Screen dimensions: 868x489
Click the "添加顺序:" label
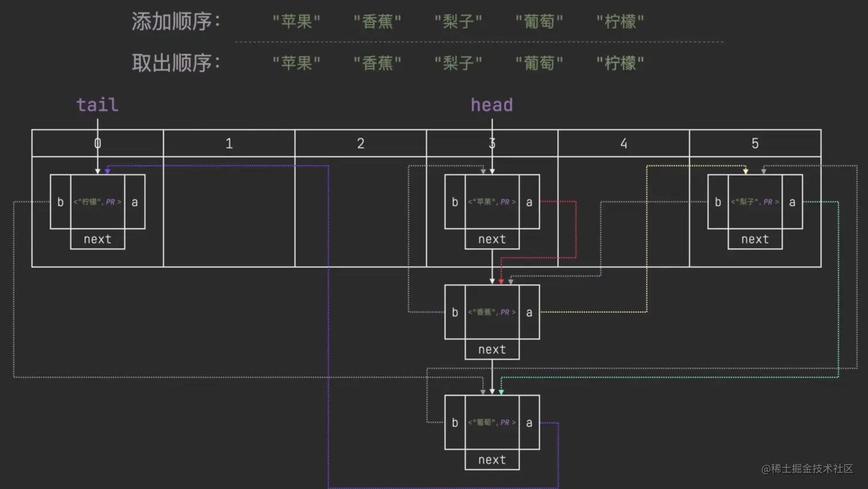pos(176,22)
